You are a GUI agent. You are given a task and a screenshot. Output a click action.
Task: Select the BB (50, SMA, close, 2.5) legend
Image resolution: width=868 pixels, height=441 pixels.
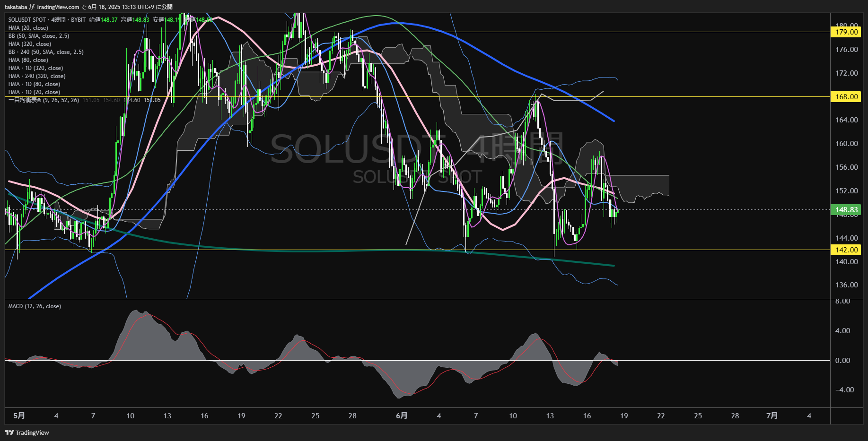(x=39, y=36)
